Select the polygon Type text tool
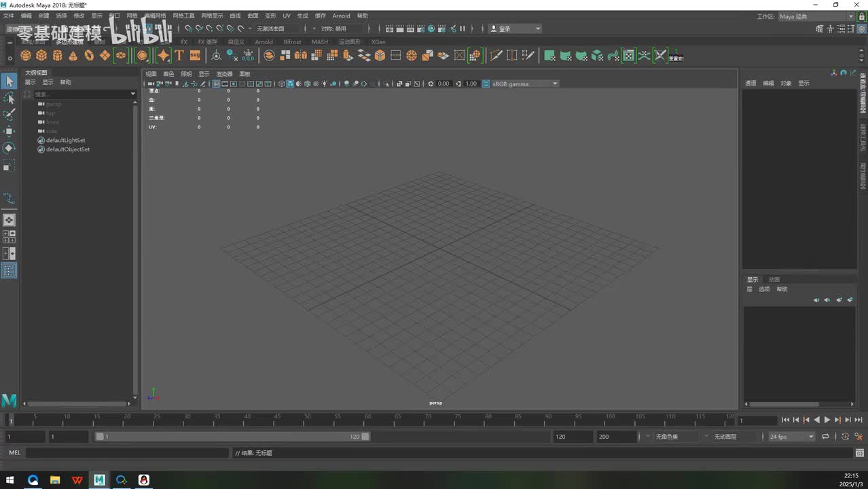This screenshot has width=868, height=489. pos(179,56)
